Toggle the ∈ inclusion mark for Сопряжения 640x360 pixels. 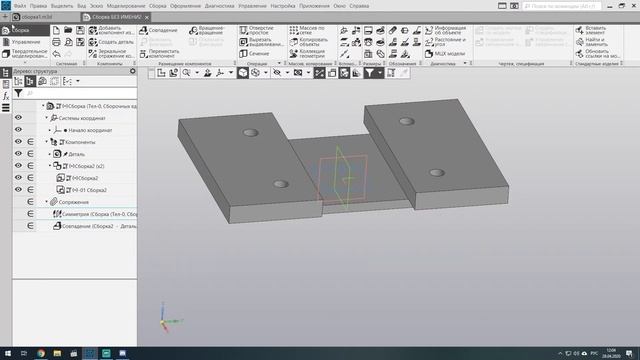pyautogui.click(x=31, y=202)
